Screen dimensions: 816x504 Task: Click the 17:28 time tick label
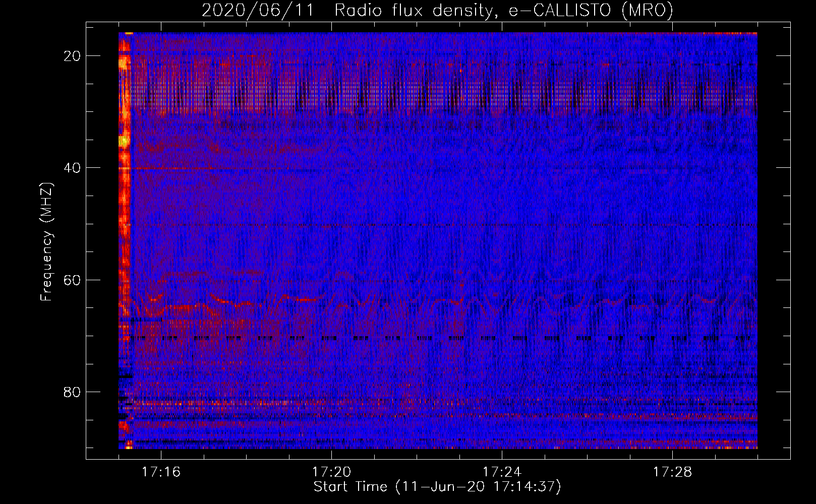673,472
